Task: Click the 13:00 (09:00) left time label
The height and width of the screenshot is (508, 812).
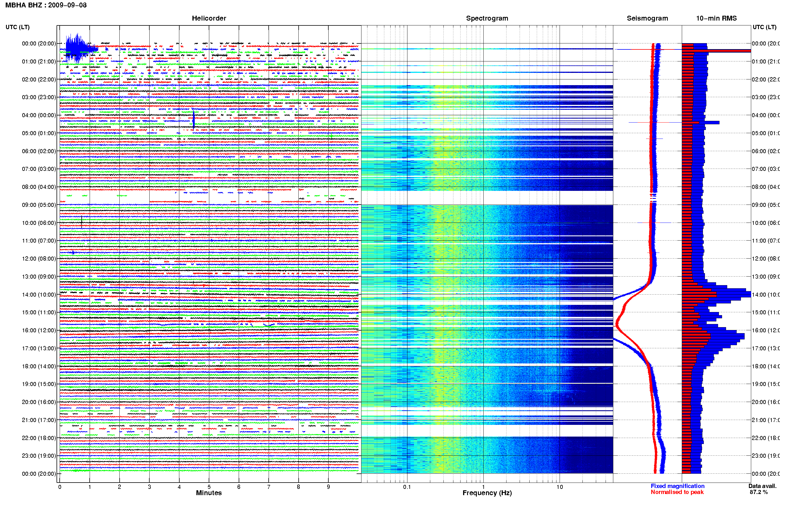Action: 39,277
